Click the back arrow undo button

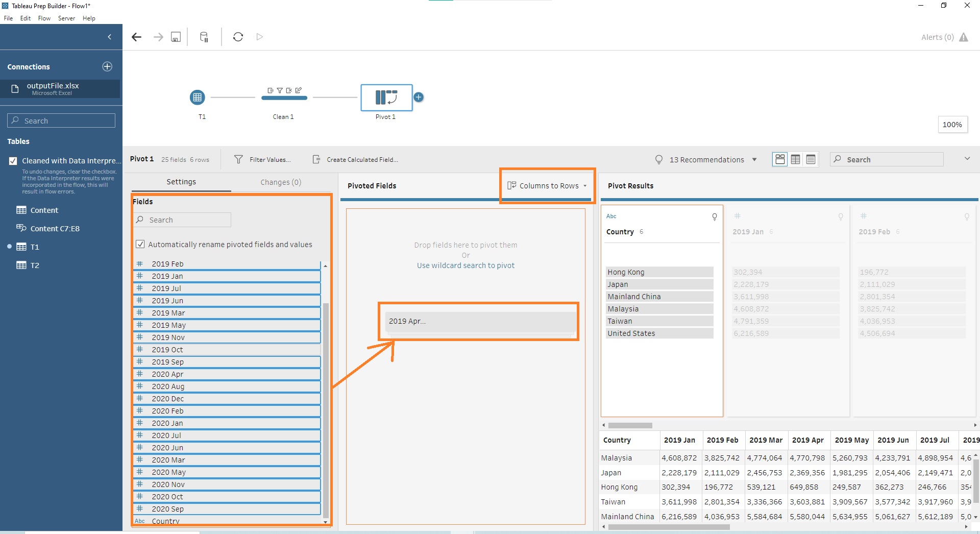point(136,37)
